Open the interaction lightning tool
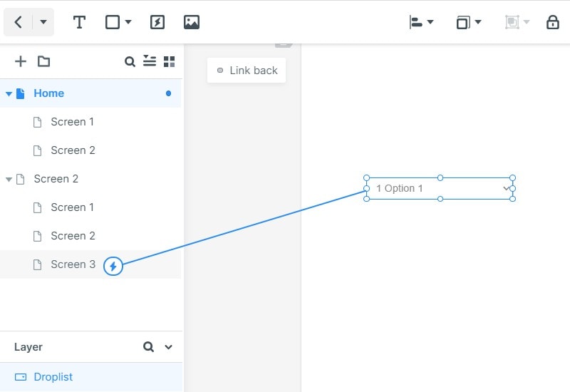This screenshot has width=570, height=392. point(157,22)
